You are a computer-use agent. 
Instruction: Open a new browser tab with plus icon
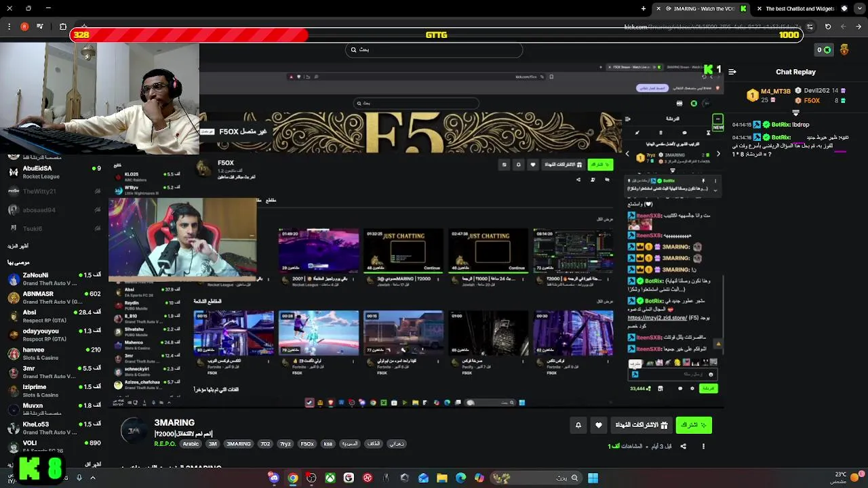pos(644,9)
